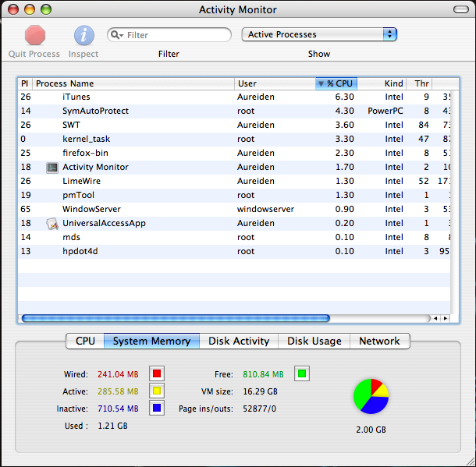Select the mds process row
The image size is (476, 467).
coord(234,238)
